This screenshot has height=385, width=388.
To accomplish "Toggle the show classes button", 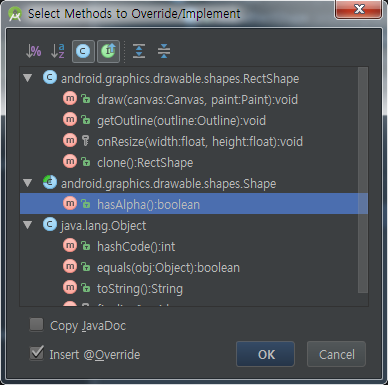I will [x=83, y=51].
